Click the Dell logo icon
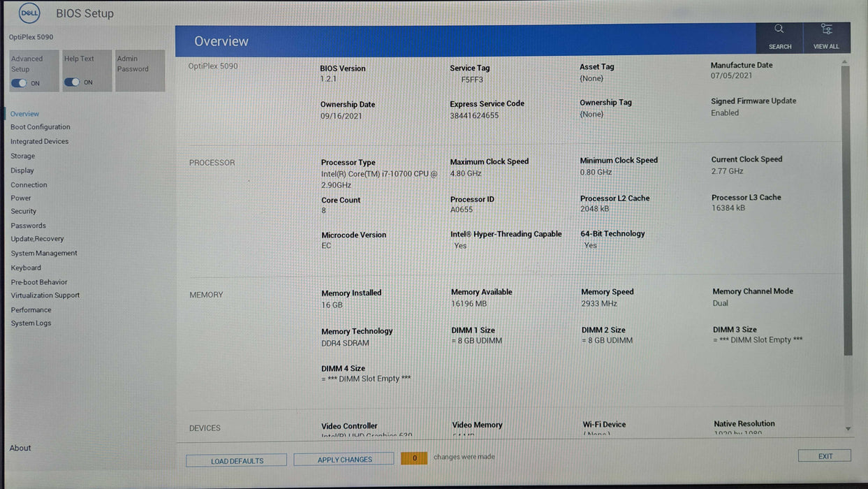The image size is (868, 489). click(x=29, y=13)
